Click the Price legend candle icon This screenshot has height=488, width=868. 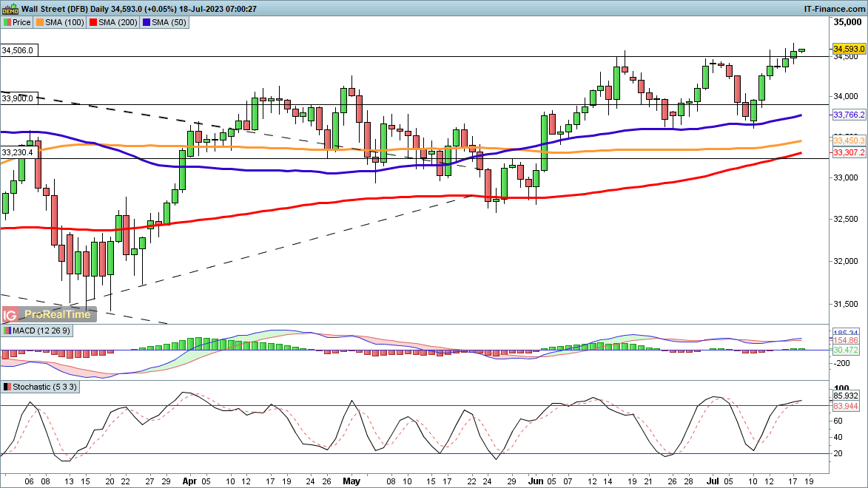(7, 23)
